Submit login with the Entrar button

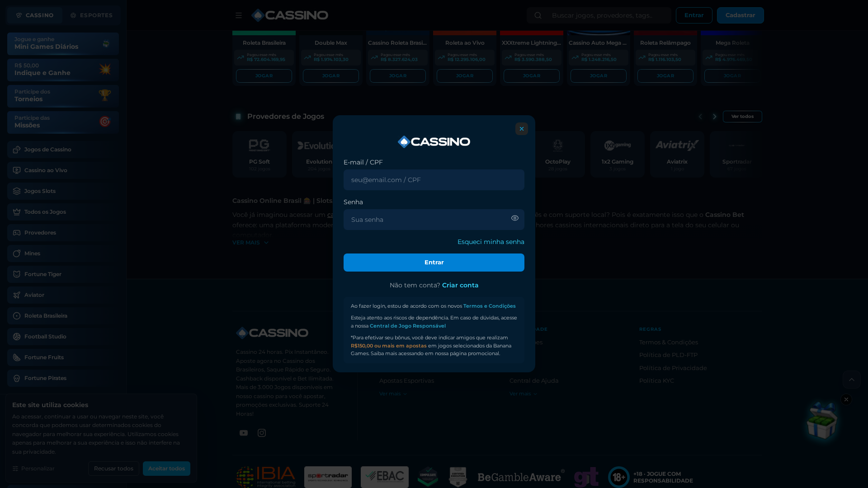(x=434, y=263)
